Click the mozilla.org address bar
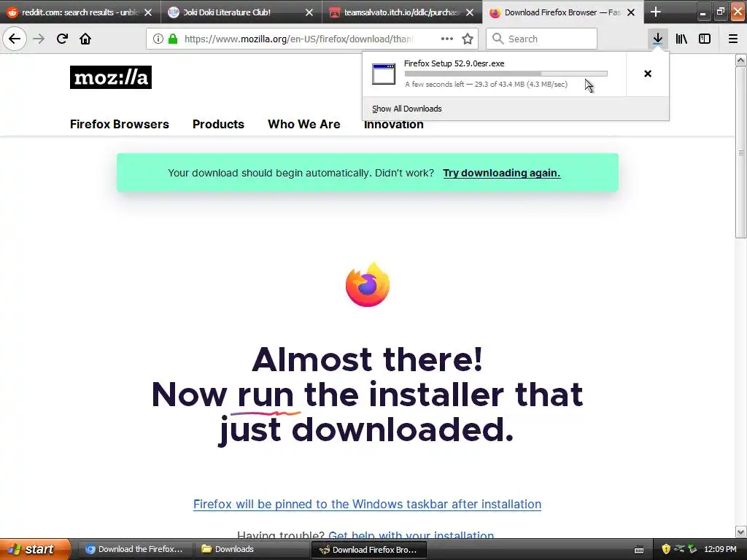 [298, 39]
